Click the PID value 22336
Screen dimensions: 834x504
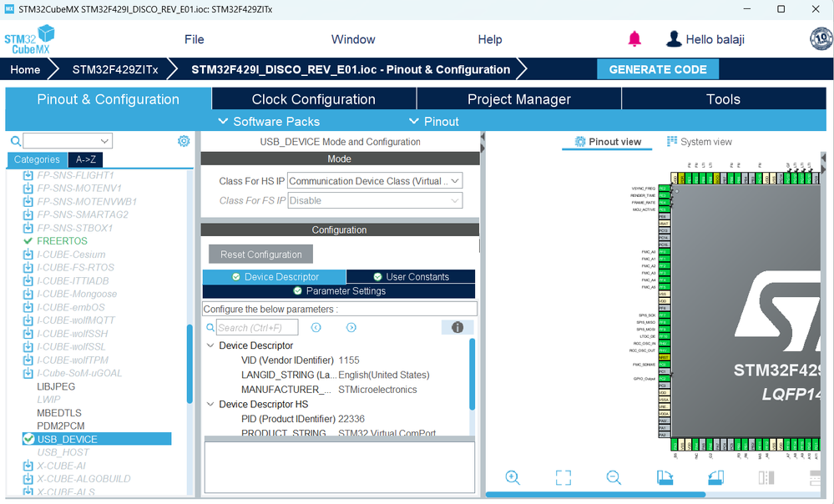(x=351, y=419)
